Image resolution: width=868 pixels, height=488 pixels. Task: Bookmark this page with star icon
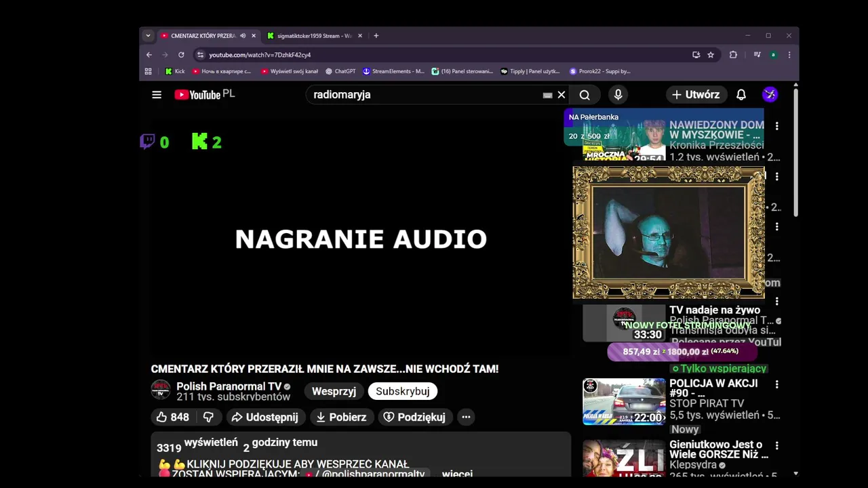[x=711, y=55]
